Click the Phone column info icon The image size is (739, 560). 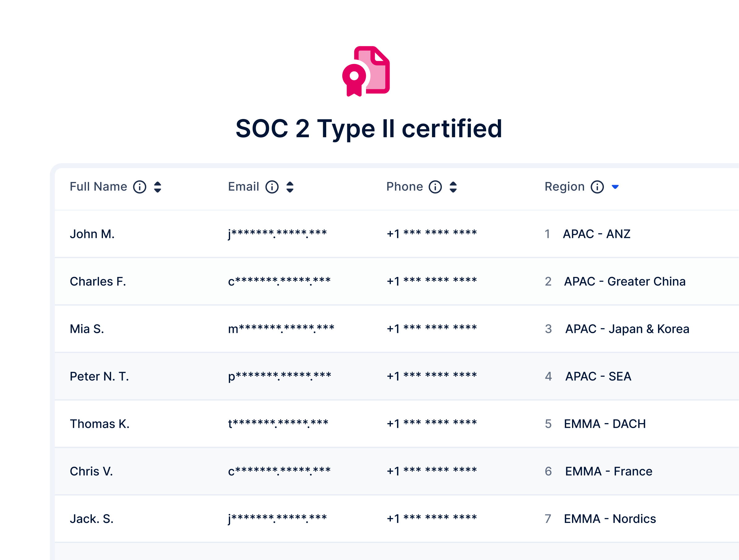(435, 187)
